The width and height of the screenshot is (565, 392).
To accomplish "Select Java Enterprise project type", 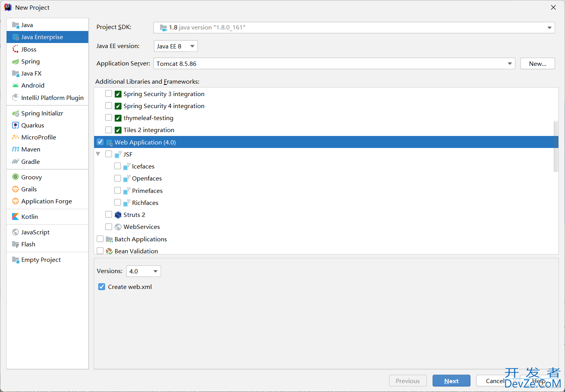I will tap(48, 37).
